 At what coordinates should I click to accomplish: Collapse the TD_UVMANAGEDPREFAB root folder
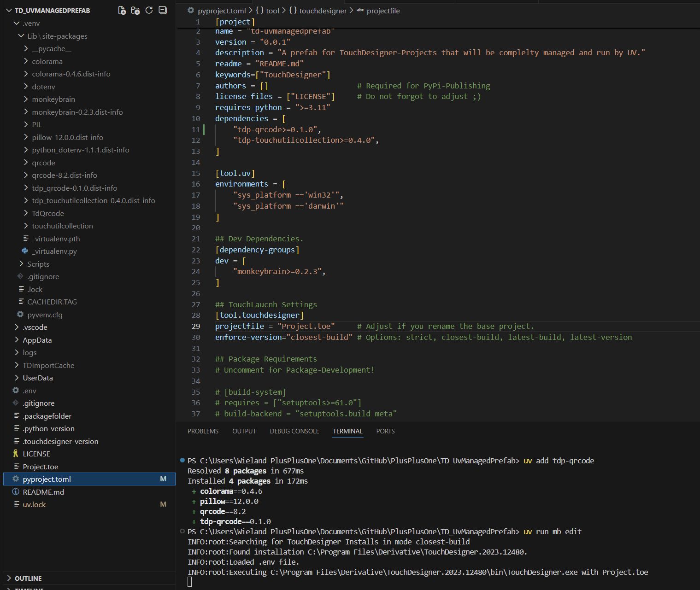point(52,11)
